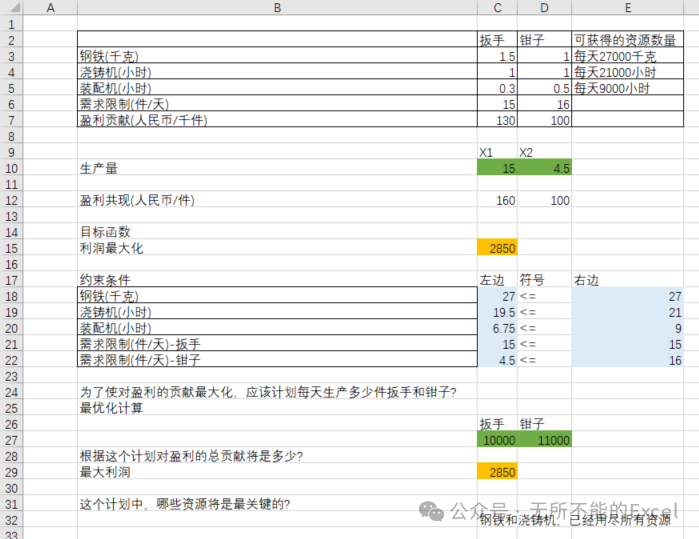The image size is (699, 539).
Task: Click green cell showing 10000
Action: [498, 440]
